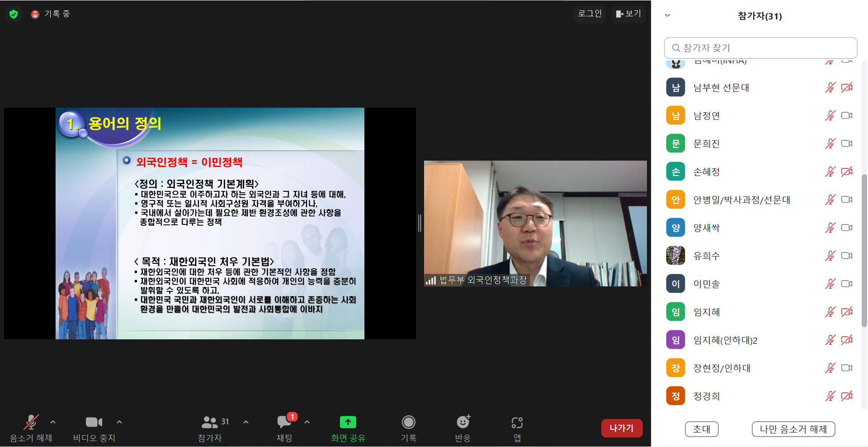This screenshot has height=447, width=868.
Task: Leave meeting with 나가기 button
Action: [622, 428]
